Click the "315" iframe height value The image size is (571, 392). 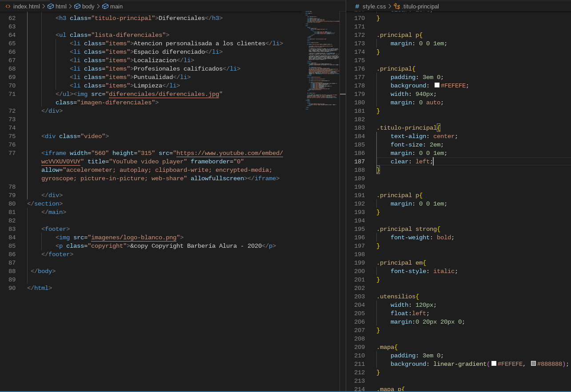146,153
